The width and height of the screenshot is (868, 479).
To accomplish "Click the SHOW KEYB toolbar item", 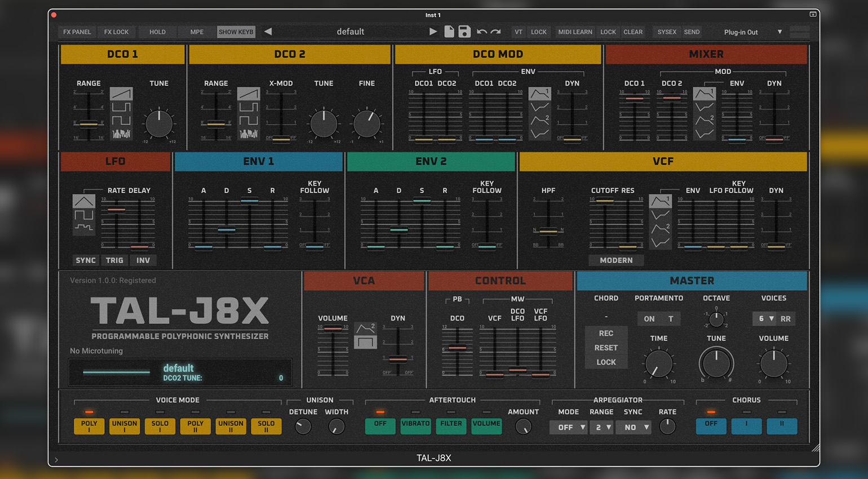I will coord(236,32).
